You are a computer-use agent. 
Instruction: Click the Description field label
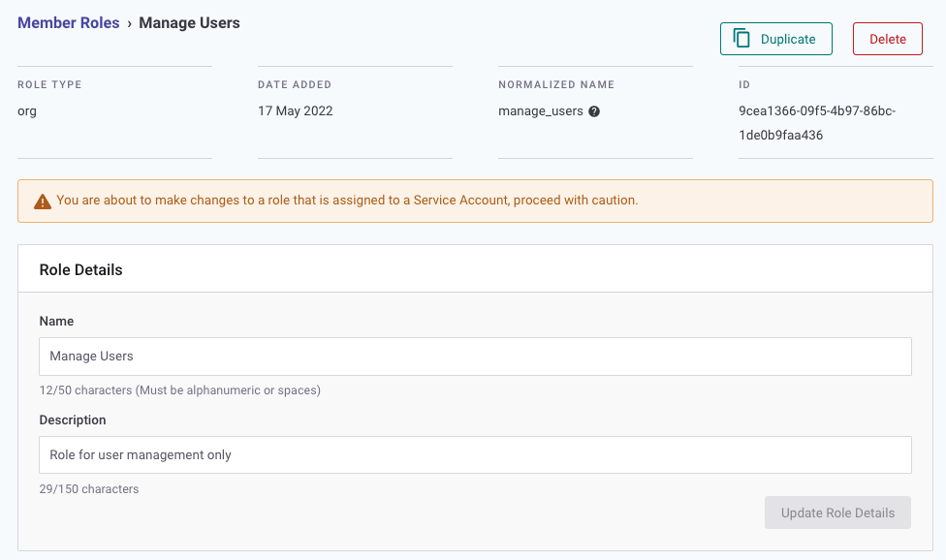(73, 420)
